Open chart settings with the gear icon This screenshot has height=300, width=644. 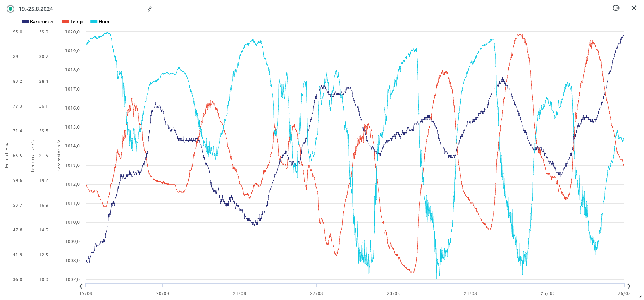616,8
